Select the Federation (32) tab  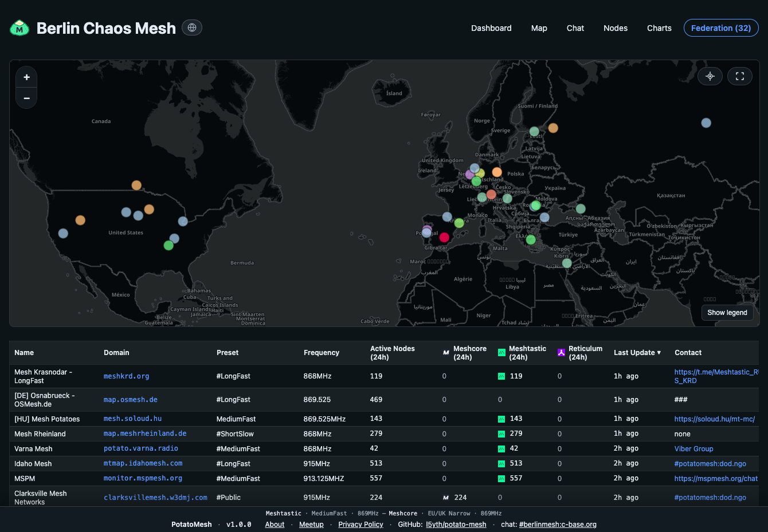click(x=721, y=28)
